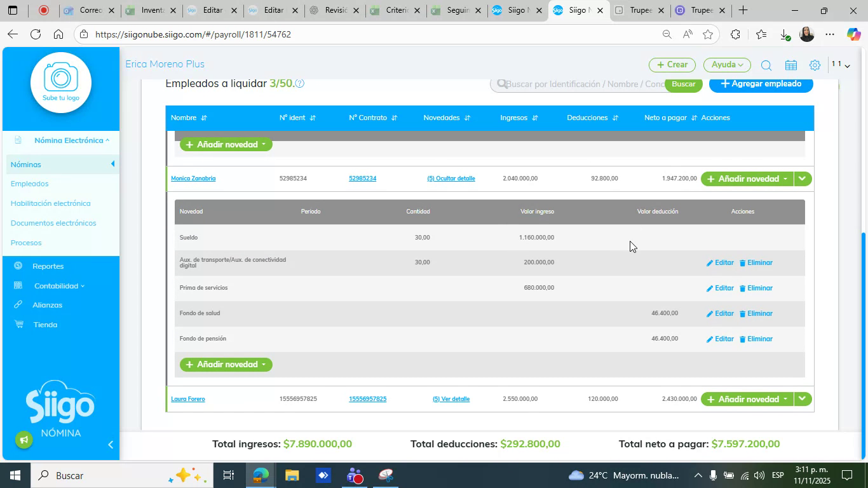Sort table by Nombre column
The width and height of the screenshot is (868, 488).
pyautogui.click(x=204, y=118)
